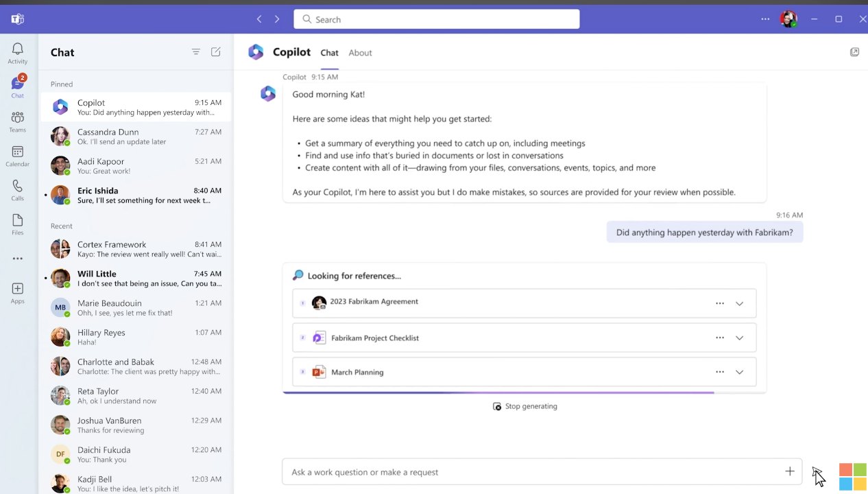Open the plus menu in the message box
This screenshot has width=868, height=494.
789,471
